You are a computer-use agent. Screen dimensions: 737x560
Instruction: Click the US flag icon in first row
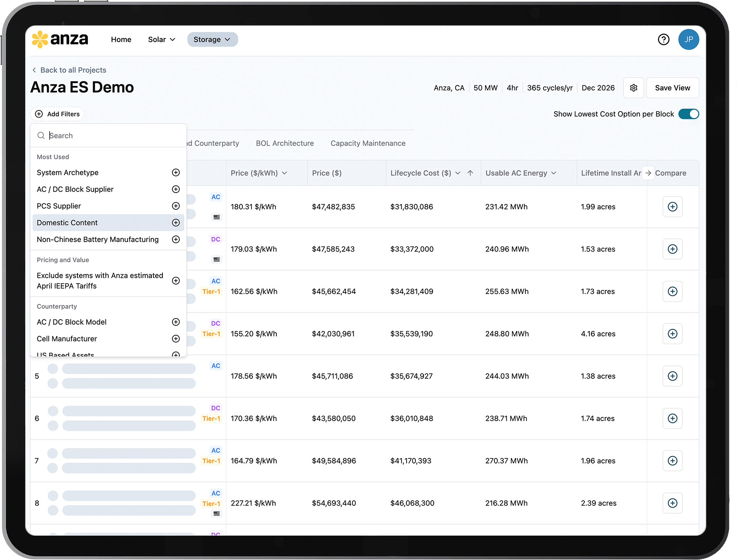[x=217, y=217]
